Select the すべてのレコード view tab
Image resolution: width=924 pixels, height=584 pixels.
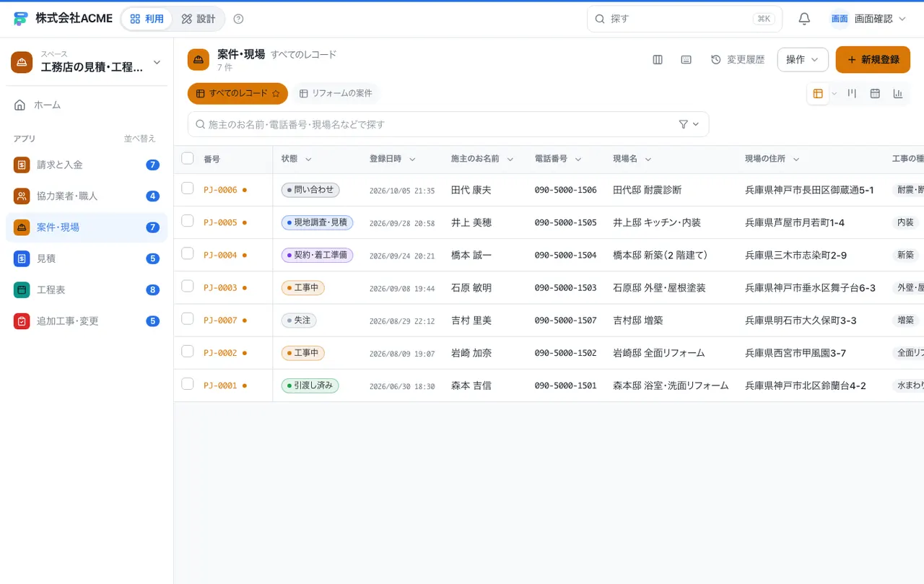pyautogui.click(x=237, y=94)
